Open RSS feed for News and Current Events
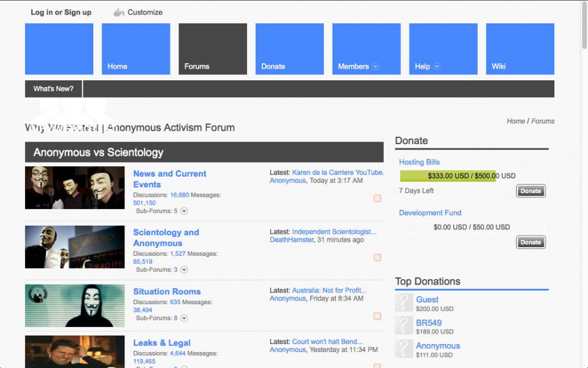The height and width of the screenshot is (368, 588). [x=377, y=198]
